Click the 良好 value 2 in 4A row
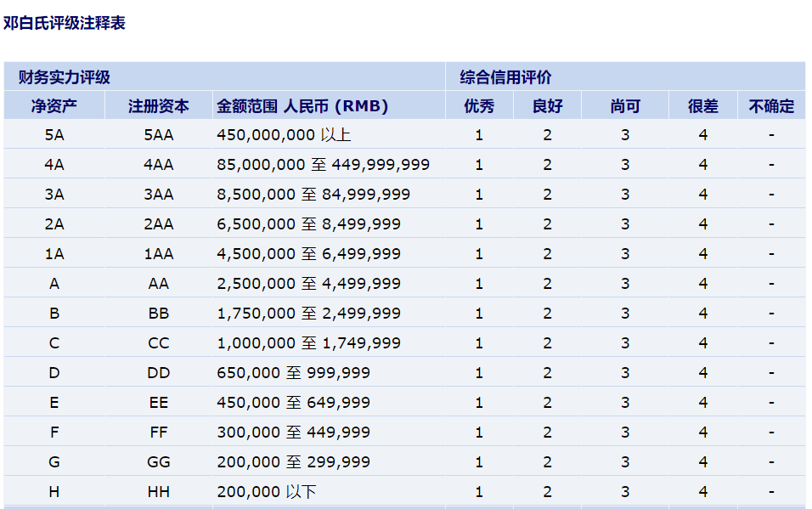This screenshot has height=509, width=812. [547, 164]
